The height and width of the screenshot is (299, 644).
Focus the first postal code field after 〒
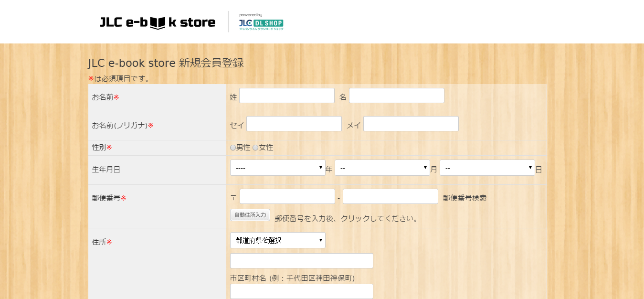coord(287,196)
